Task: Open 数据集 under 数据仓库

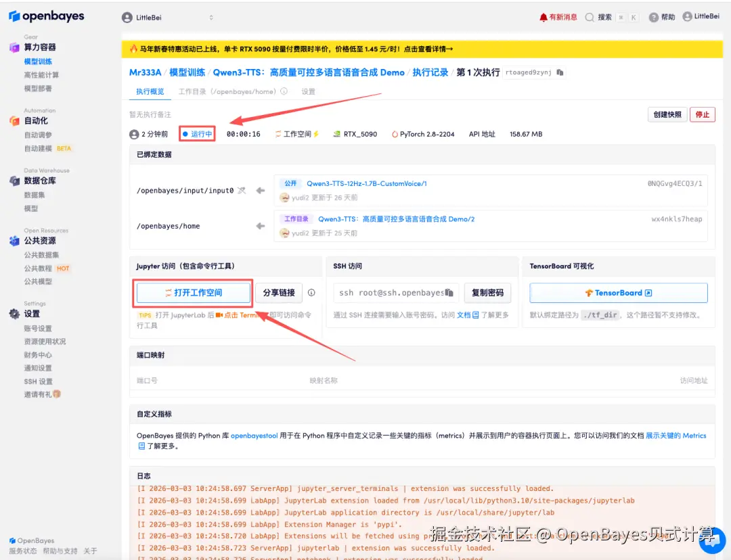Action: click(x=35, y=195)
